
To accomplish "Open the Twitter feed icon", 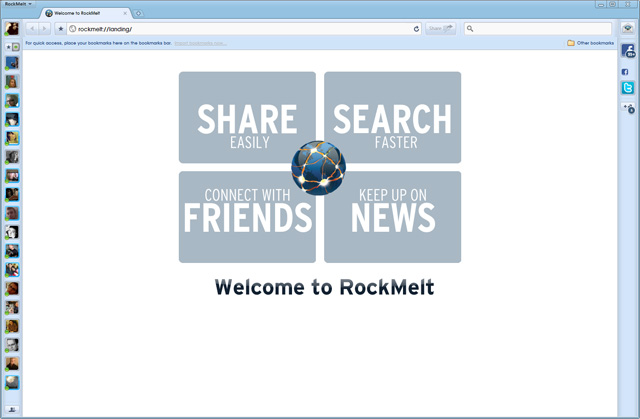I will (x=628, y=88).
